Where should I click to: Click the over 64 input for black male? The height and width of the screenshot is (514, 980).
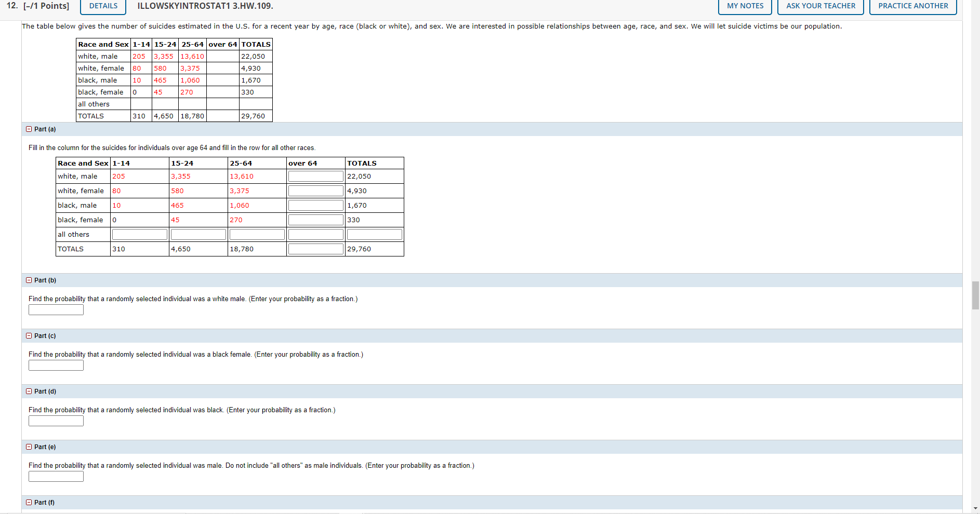coord(315,205)
